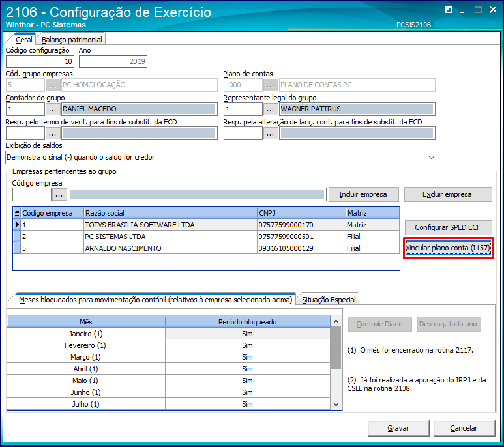This screenshot has width=504, height=447.
Task: Click the DANIEL MACEDO name field
Action: tap(139, 109)
